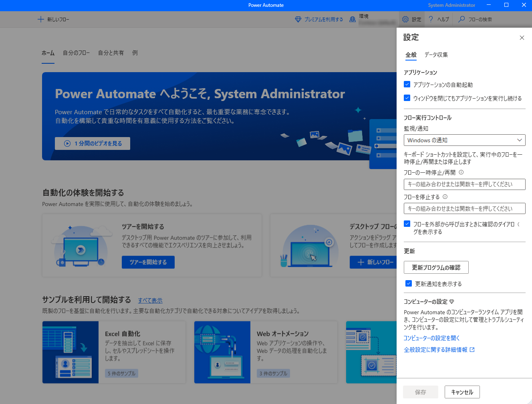Image resolution: width=532 pixels, height=404 pixels.
Task: Click フローの一時停止/再開 shortcut input field
Action: point(464,184)
